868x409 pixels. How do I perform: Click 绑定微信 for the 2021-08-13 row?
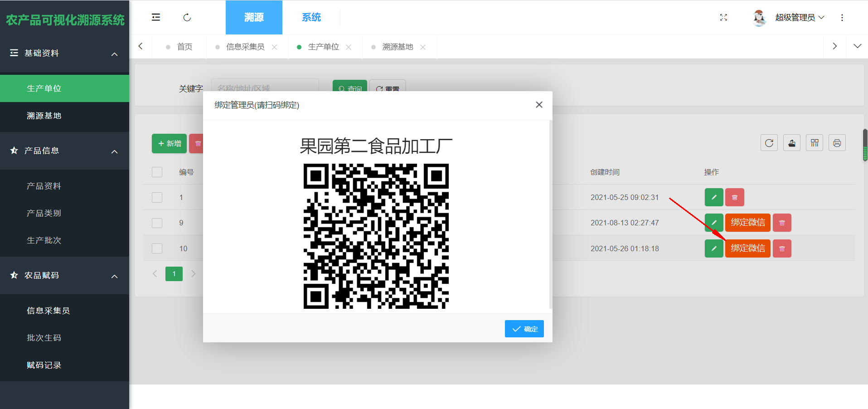click(748, 223)
